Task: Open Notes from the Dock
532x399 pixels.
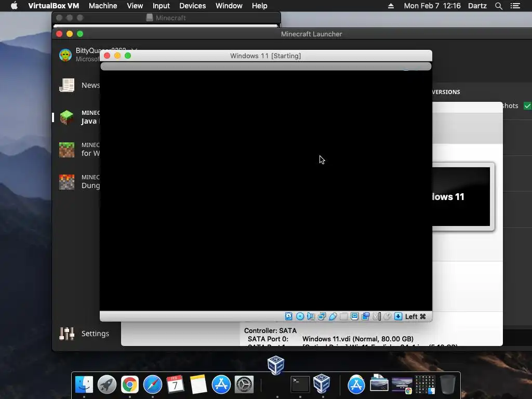Action: [198, 384]
